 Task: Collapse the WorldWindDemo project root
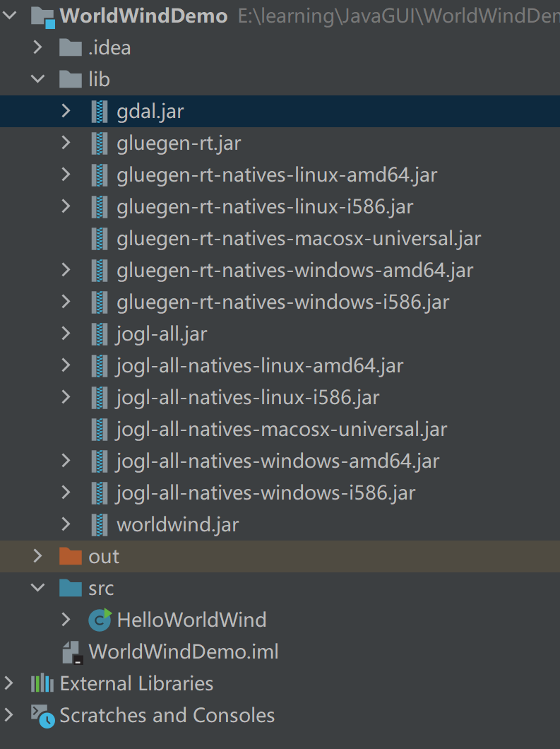tap(9, 16)
